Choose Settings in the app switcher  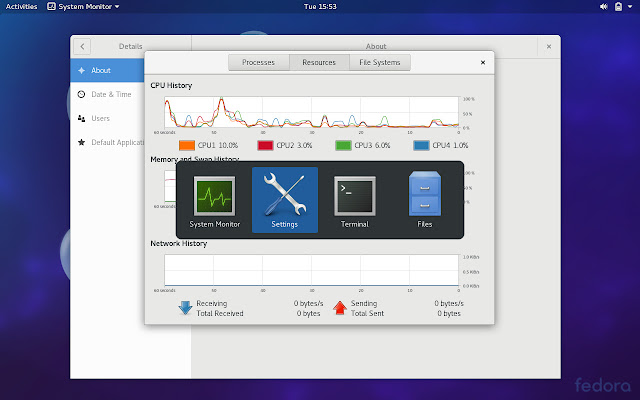285,200
